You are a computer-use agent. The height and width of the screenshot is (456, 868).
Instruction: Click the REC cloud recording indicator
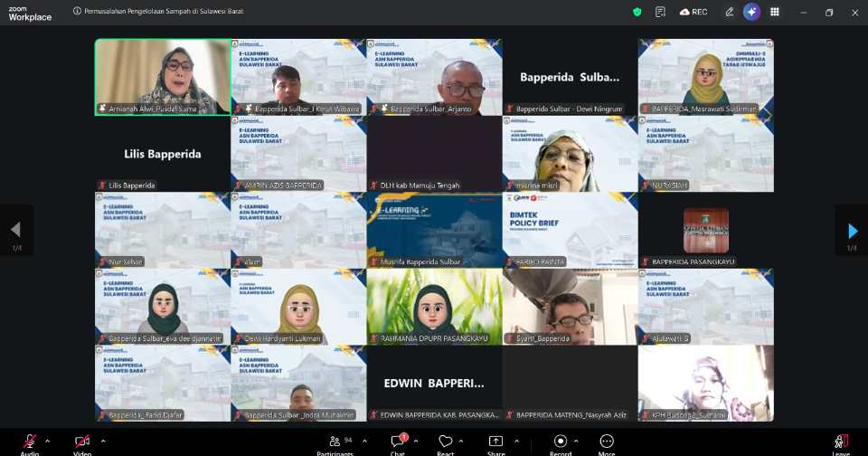693,12
